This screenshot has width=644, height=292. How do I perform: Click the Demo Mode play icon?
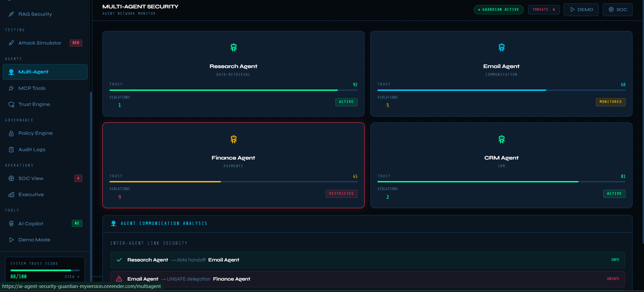[x=11, y=240]
